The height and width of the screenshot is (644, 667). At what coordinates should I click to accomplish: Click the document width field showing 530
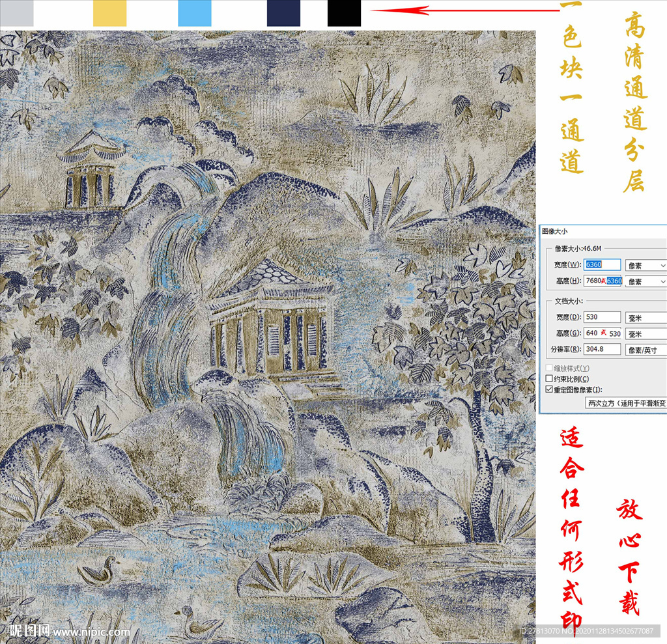pyautogui.click(x=602, y=317)
